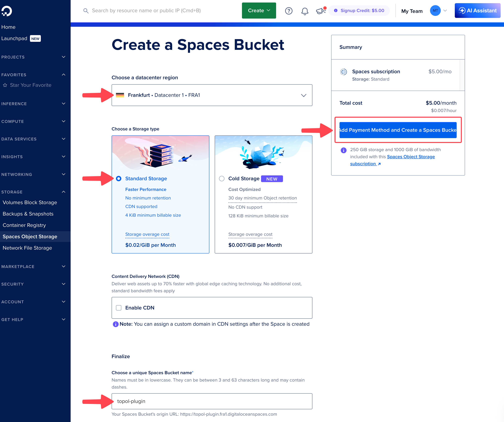The image size is (504, 422).
Task: Focus the Spaces Bucket name field
Action: [212, 401]
